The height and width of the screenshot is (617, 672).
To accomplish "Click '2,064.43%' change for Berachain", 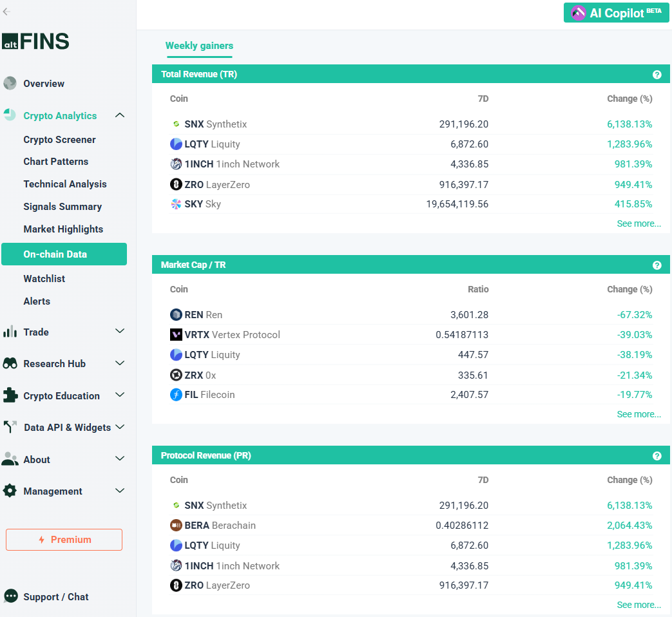I will pos(629,526).
